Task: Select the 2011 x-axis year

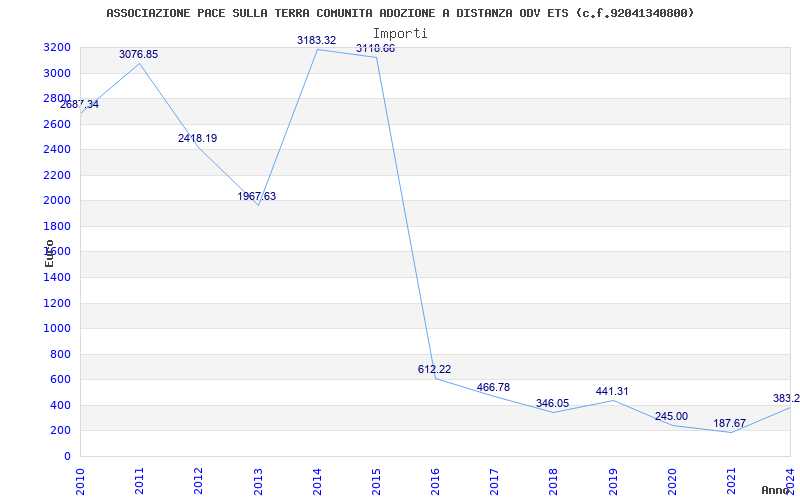Action: point(139,481)
